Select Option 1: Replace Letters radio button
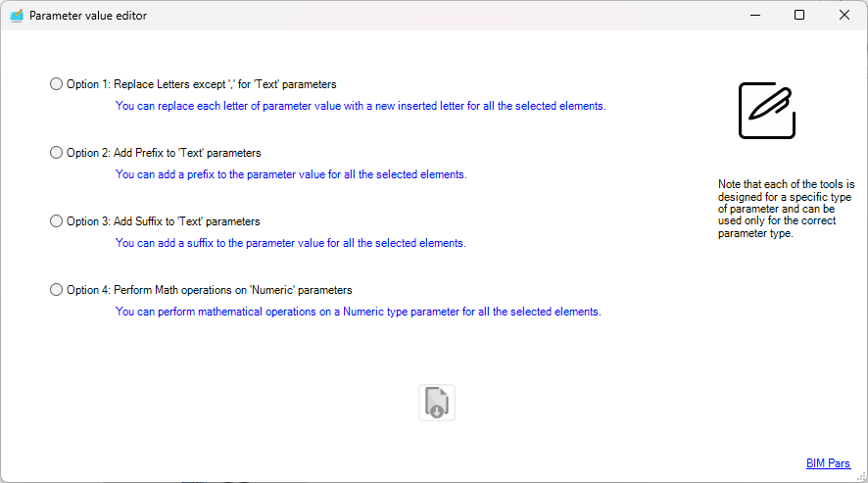This screenshot has width=868, height=483. pos(56,84)
